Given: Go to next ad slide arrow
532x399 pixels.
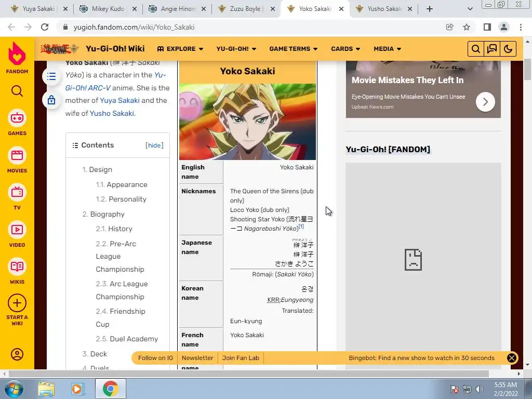Looking at the screenshot, I should [485, 102].
